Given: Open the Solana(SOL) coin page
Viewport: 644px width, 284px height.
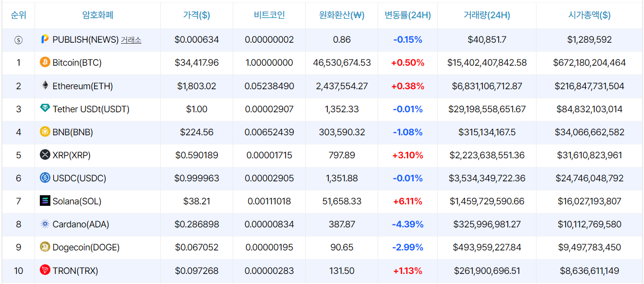Looking at the screenshot, I should point(77,201).
